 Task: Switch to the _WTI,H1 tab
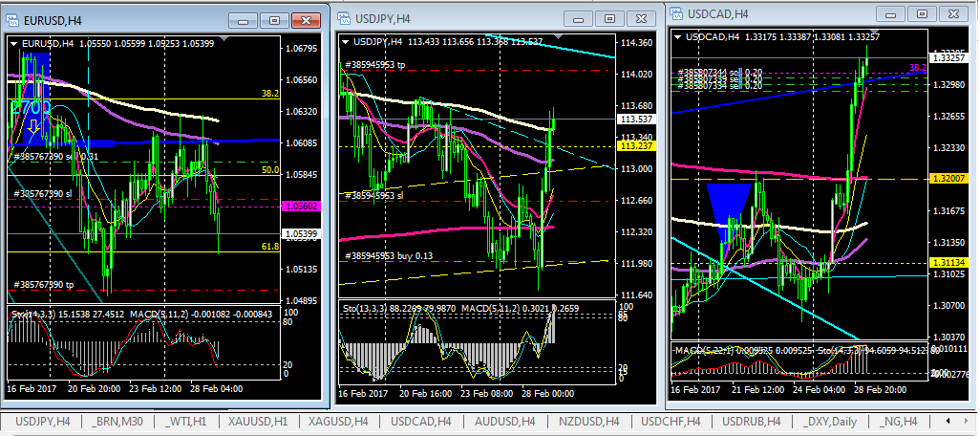(x=187, y=421)
